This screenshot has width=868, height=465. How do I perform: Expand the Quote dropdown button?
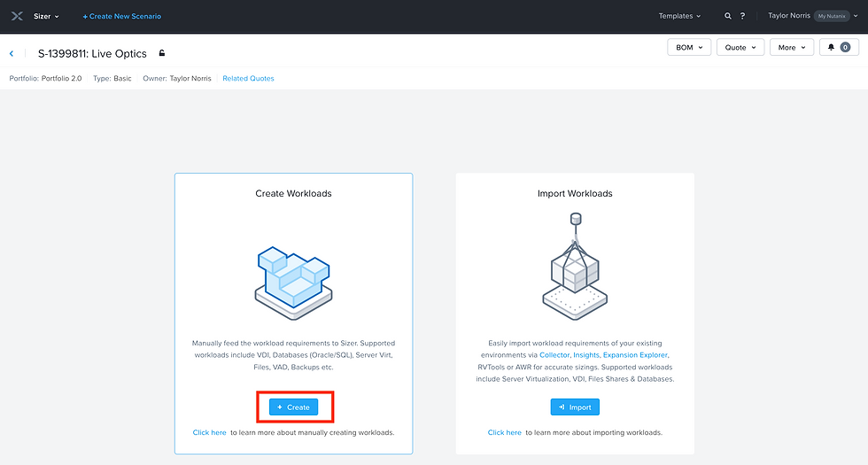tap(740, 47)
